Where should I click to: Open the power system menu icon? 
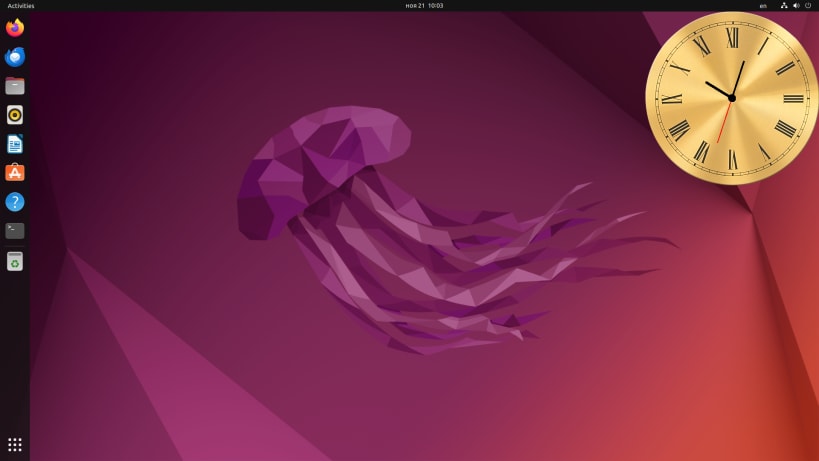[x=808, y=6]
